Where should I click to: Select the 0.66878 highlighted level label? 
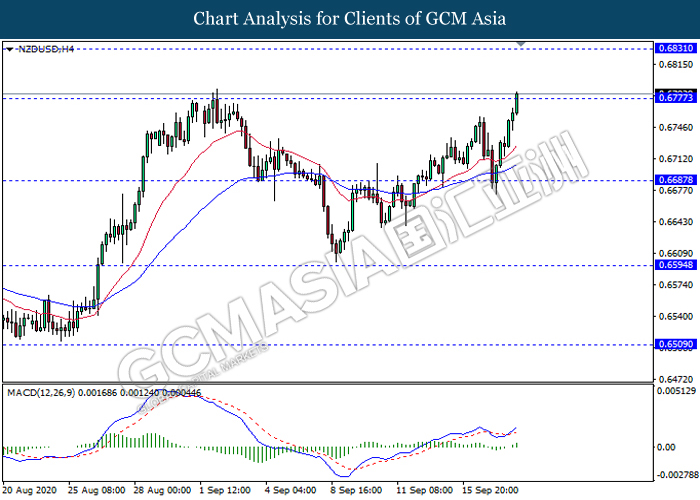[676, 180]
